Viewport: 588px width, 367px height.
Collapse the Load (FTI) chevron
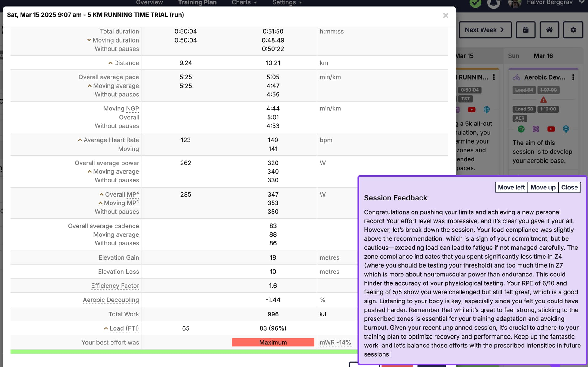point(106,328)
